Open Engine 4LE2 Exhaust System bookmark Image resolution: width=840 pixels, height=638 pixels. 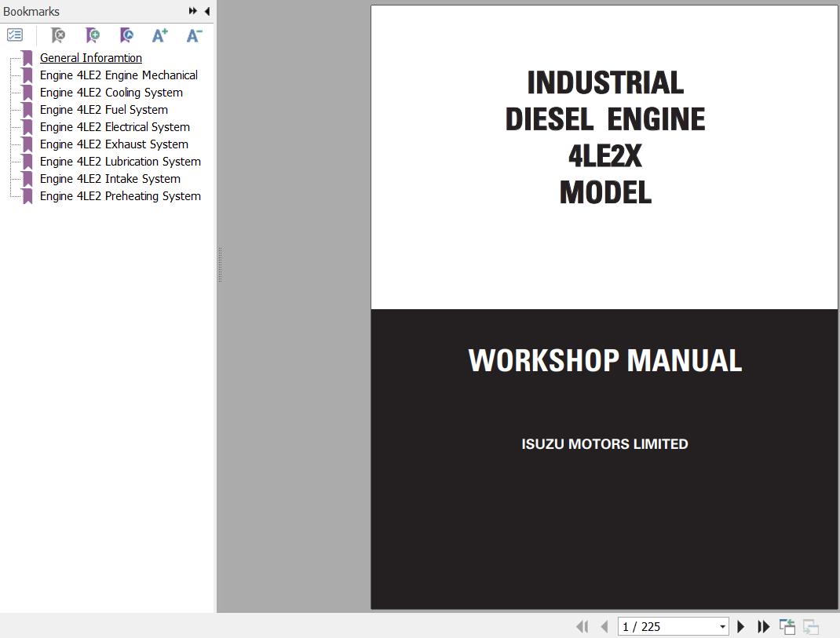click(x=114, y=144)
